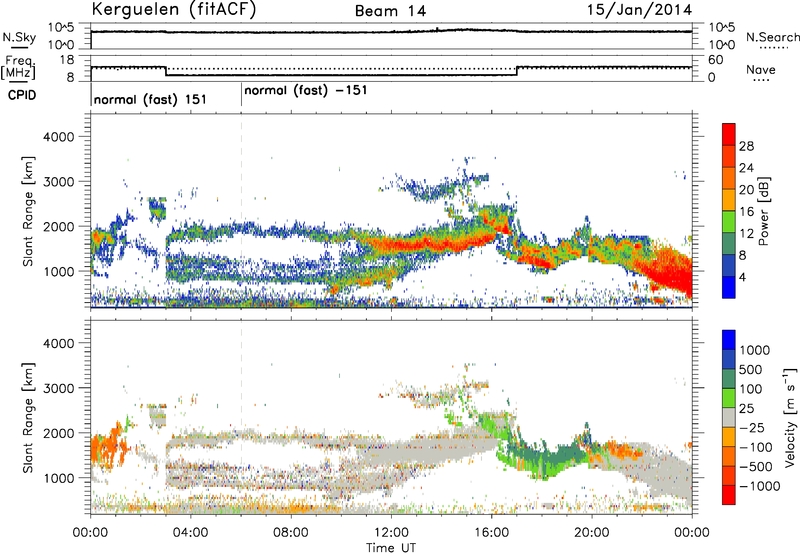Click the "N.Sky" legend label

click(19, 37)
